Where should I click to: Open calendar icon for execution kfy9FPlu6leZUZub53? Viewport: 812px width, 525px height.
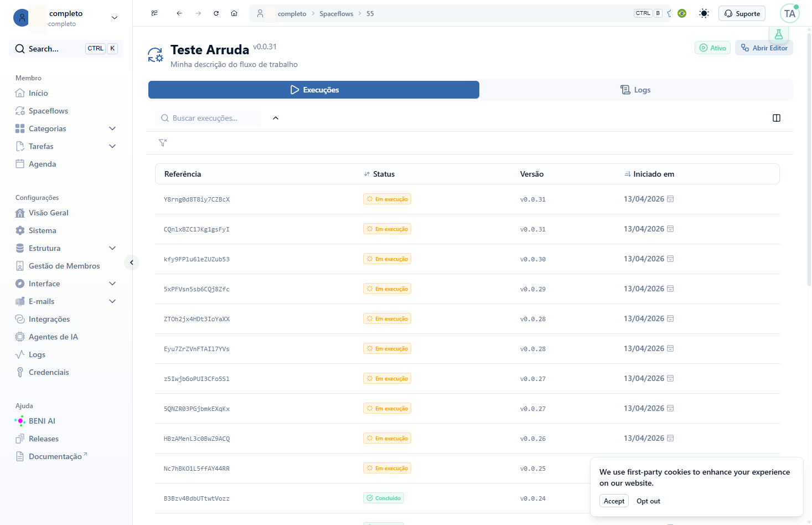point(670,259)
